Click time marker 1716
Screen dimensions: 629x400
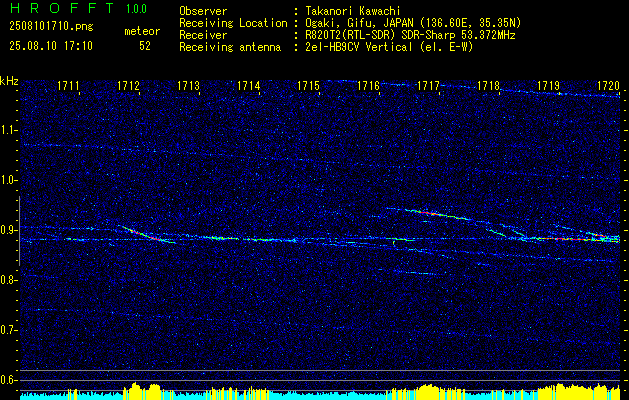point(368,86)
